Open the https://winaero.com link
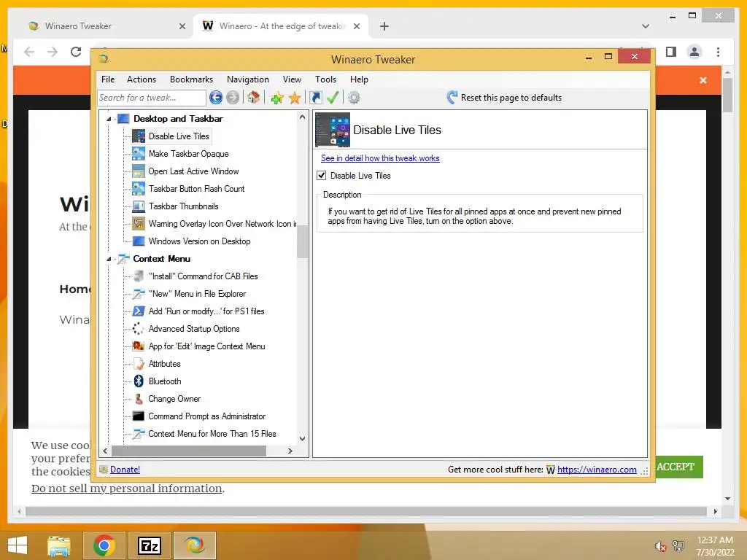 point(597,470)
